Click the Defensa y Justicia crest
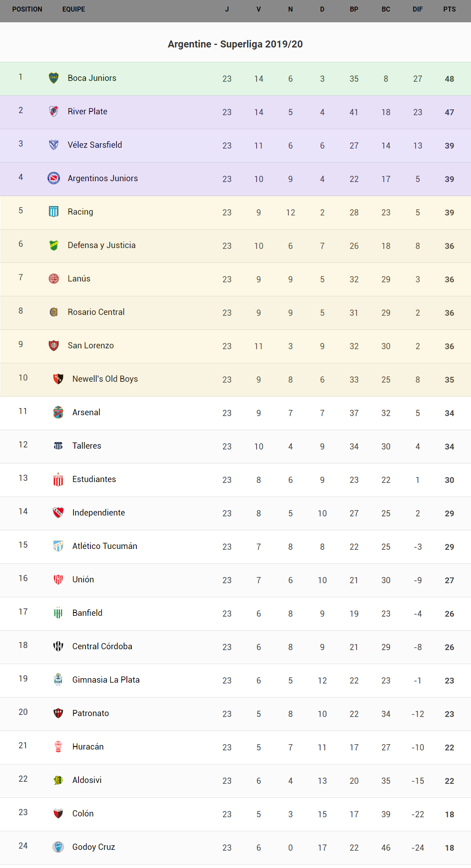This screenshot has height=868, width=471. [54, 245]
